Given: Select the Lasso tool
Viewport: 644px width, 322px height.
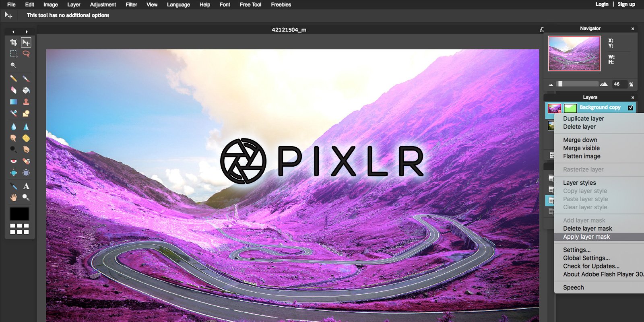Looking at the screenshot, I should [26, 54].
